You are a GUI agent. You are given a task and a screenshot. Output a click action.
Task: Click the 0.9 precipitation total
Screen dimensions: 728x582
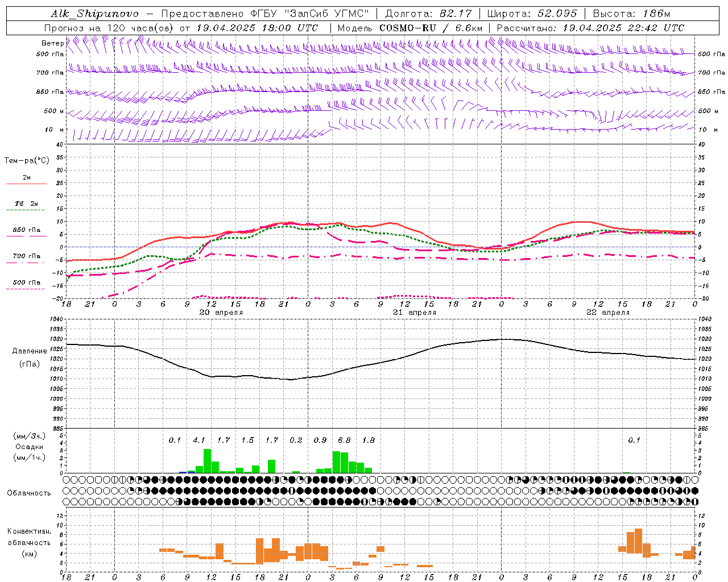click(x=320, y=440)
